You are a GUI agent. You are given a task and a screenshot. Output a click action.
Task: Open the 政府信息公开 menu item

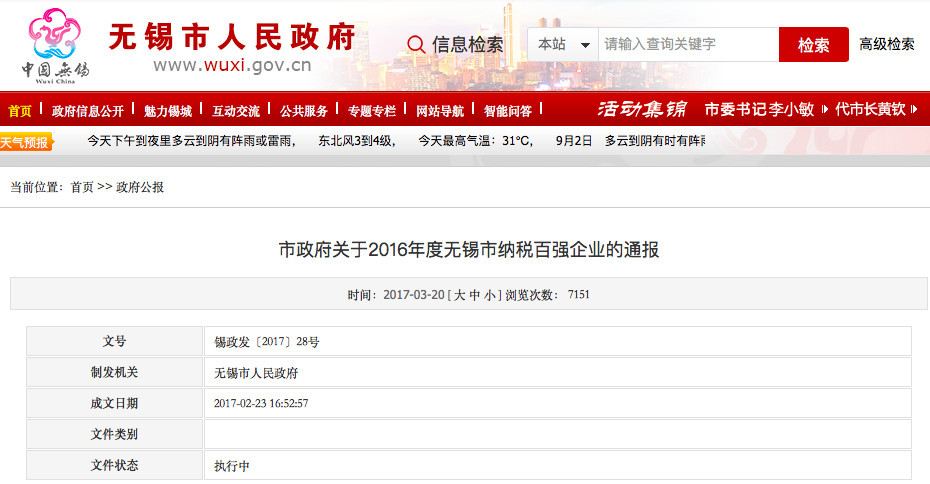tap(87, 111)
